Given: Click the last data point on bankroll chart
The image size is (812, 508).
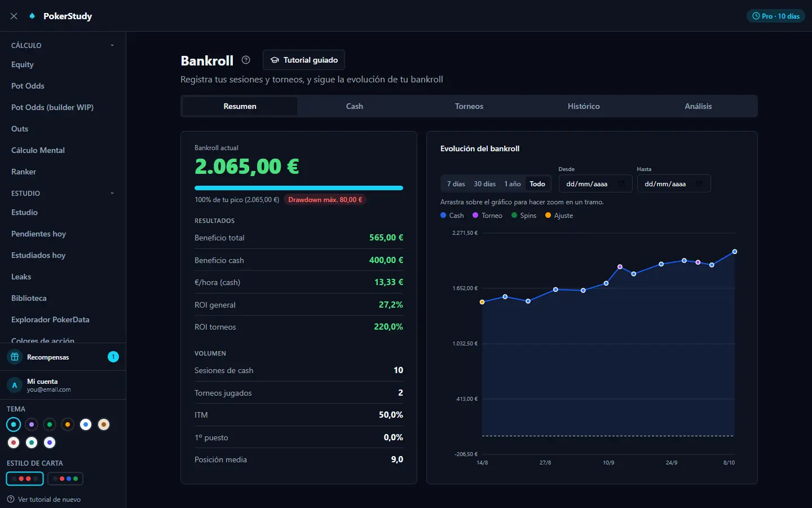Looking at the screenshot, I should [x=735, y=252].
